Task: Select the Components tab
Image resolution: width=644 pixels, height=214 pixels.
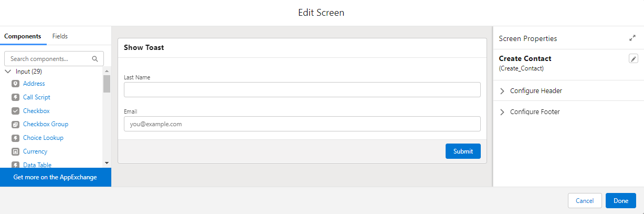Action: pos(23,36)
